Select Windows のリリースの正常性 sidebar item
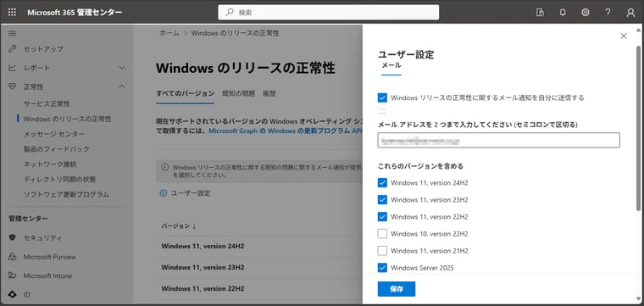The width and height of the screenshot is (644, 306). [67, 120]
